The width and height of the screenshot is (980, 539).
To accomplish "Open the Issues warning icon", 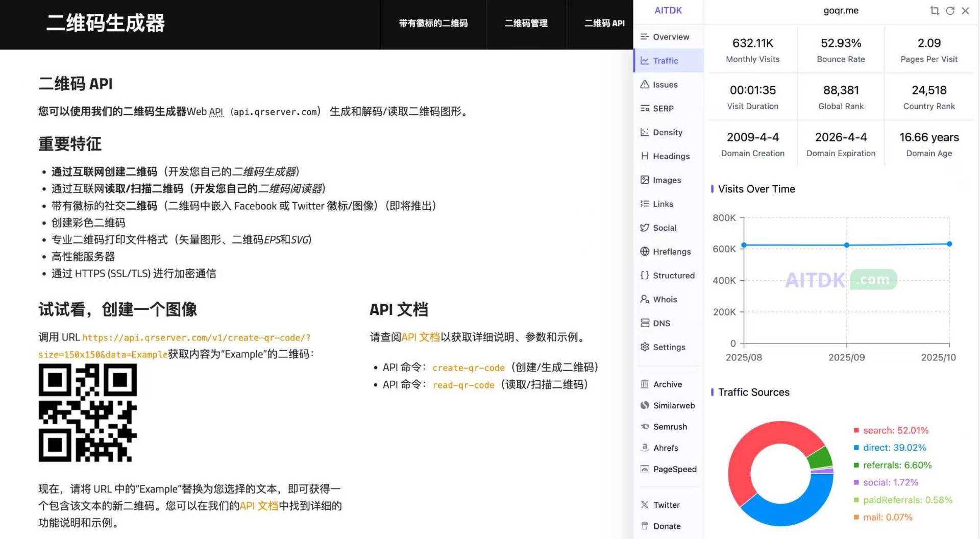I will pyautogui.click(x=645, y=85).
